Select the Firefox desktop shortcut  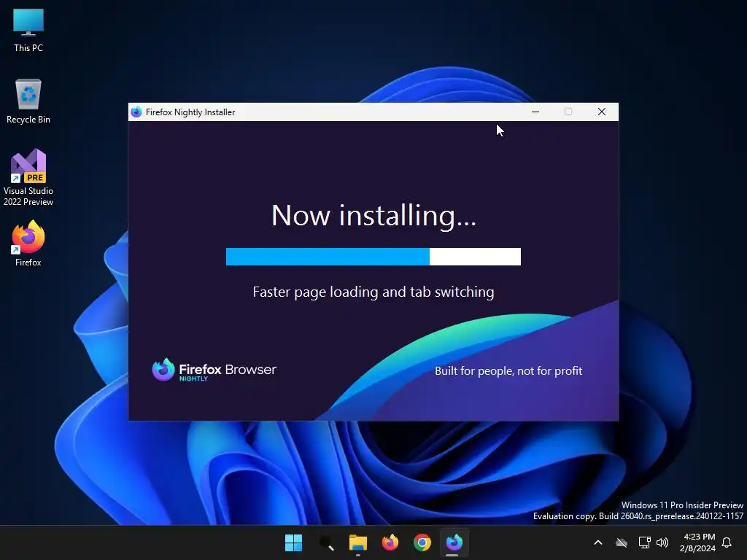(x=28, y=244)
